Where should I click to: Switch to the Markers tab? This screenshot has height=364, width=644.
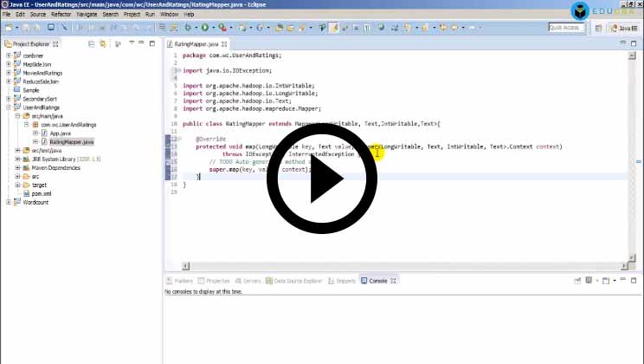coord(183,281)
